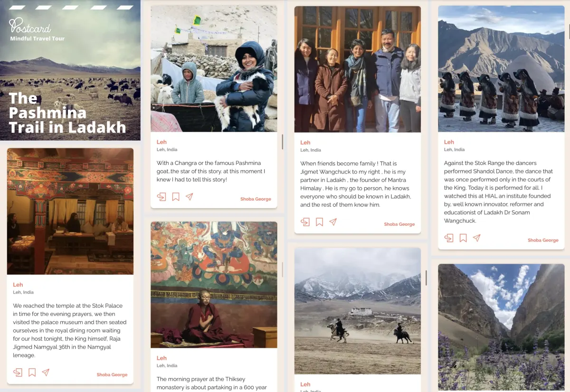
Task: Click the Leh title on the Pashmina goat card
Action: click(161, 142)
